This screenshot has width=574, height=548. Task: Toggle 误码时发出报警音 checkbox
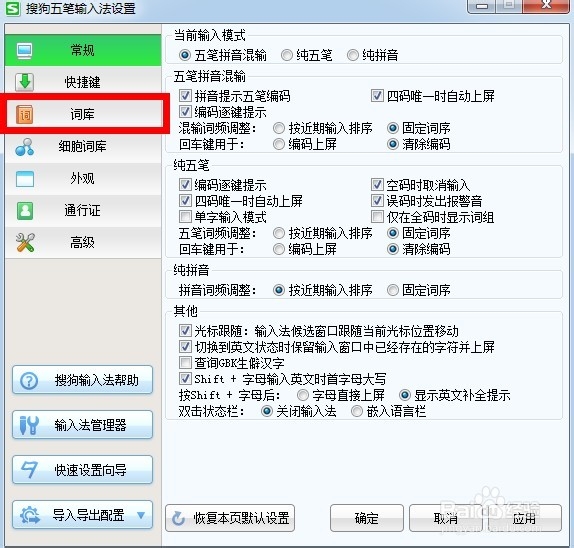coord(377,201)
